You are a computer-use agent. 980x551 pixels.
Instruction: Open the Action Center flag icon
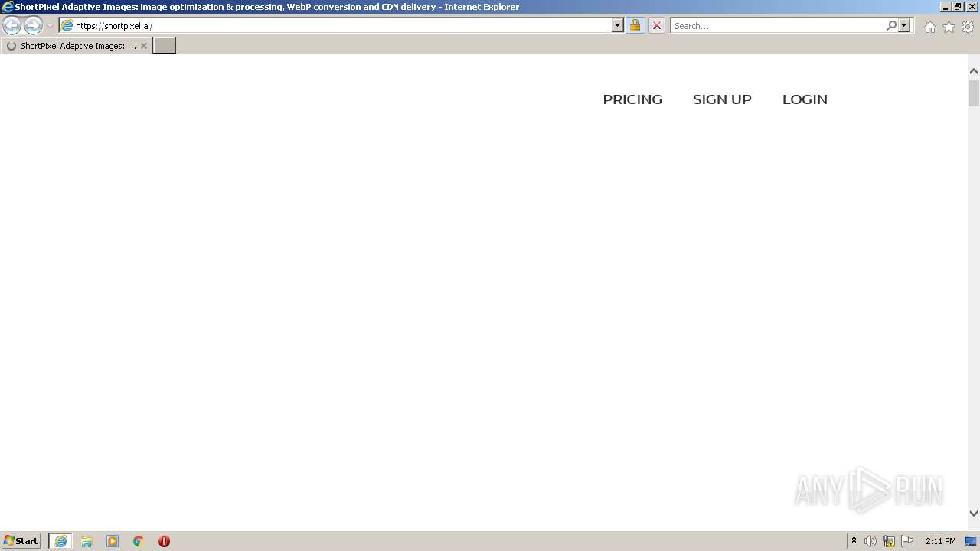[x=907, y=541]
